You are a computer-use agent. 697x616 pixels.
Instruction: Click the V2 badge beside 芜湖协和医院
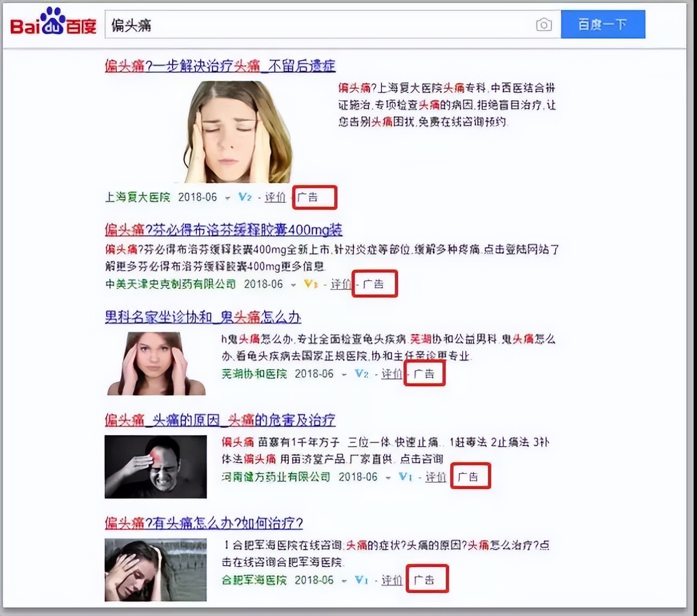pos(360,373)
